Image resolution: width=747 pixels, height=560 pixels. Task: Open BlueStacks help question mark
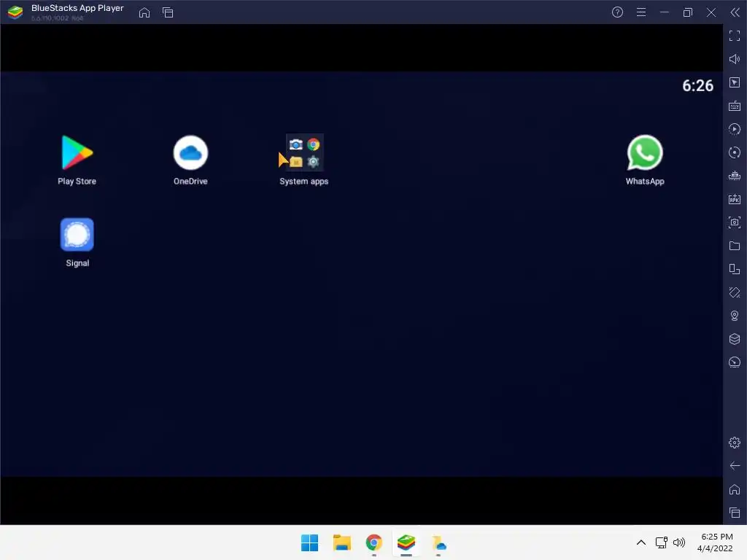[617, 12]
